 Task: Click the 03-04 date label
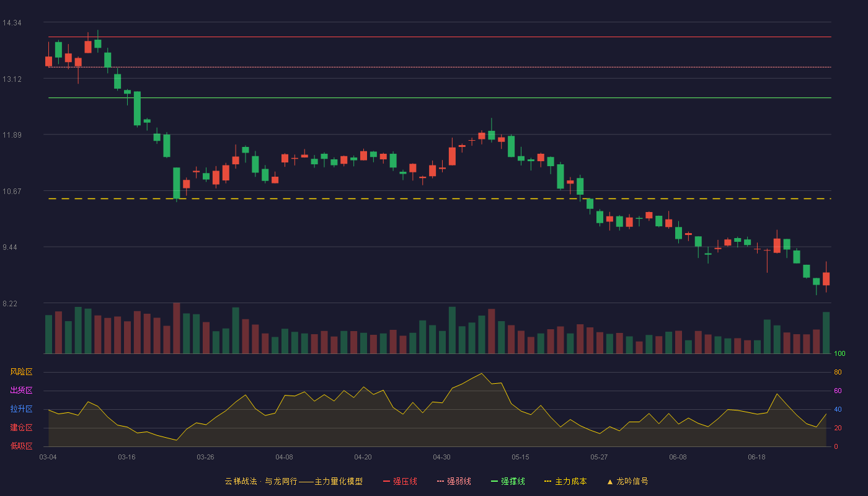[48, 457]
